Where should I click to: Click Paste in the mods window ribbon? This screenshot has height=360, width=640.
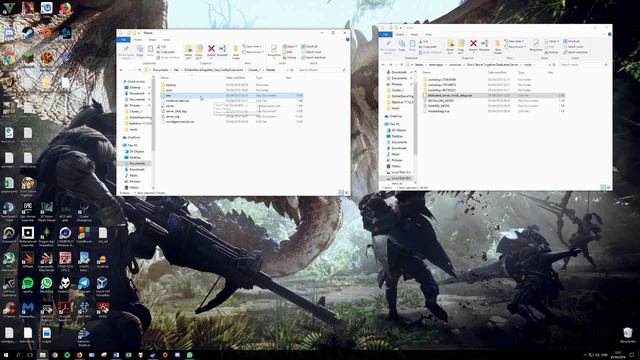[x=412, y=46]
